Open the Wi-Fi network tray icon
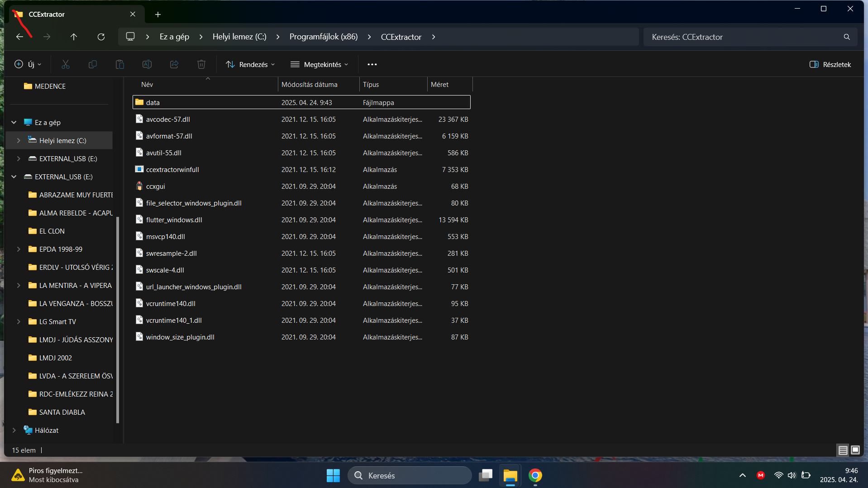This screenshot has height=488, width=868. point(778,475)
